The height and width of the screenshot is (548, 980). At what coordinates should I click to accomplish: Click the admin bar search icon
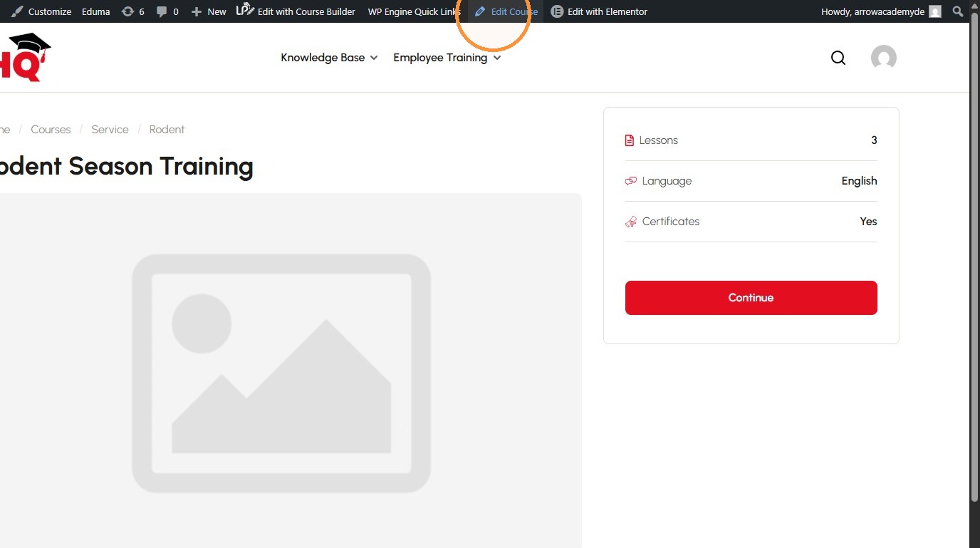pos(958,11)
